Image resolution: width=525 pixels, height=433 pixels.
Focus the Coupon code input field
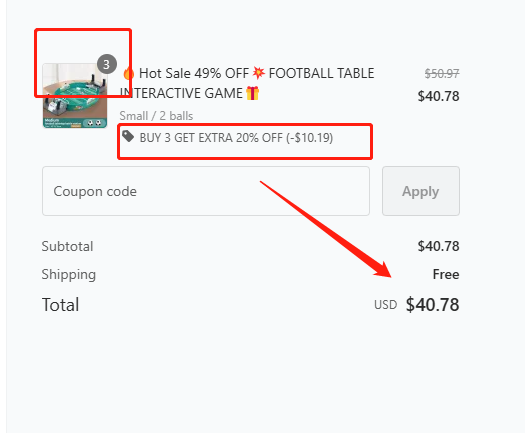pos(206,191)
